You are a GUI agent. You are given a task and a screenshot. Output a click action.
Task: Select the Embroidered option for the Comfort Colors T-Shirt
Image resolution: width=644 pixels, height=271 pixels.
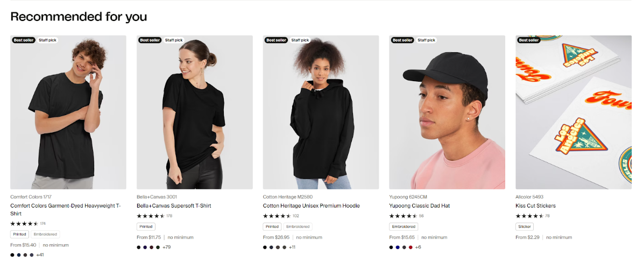point(45,234)
